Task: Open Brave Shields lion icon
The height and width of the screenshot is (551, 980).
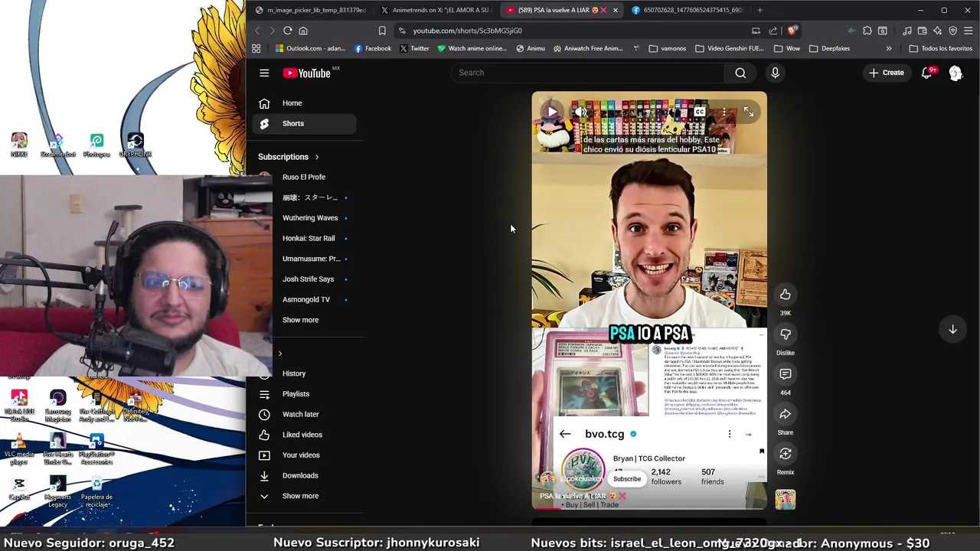Action: (x=792, y=31)
